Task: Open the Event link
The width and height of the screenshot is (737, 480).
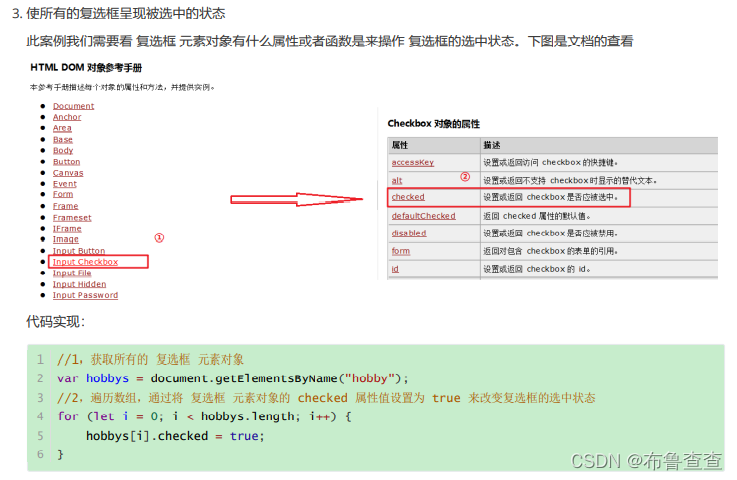Action: pos(64,184)
